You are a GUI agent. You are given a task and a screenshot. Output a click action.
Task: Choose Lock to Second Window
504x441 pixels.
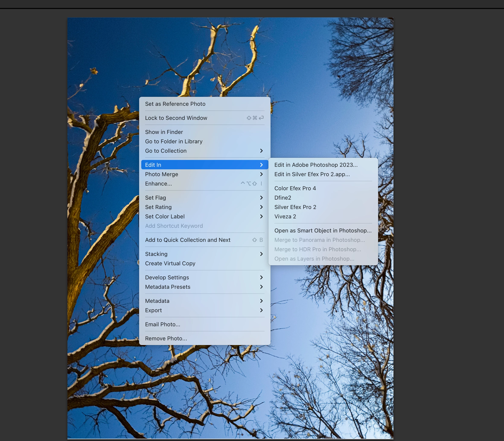tap(176, 118)
